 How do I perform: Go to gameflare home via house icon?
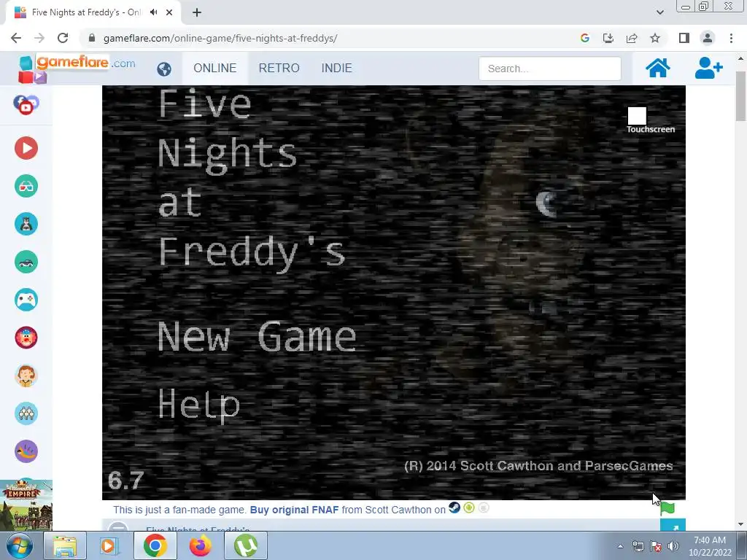click(658, 68)
